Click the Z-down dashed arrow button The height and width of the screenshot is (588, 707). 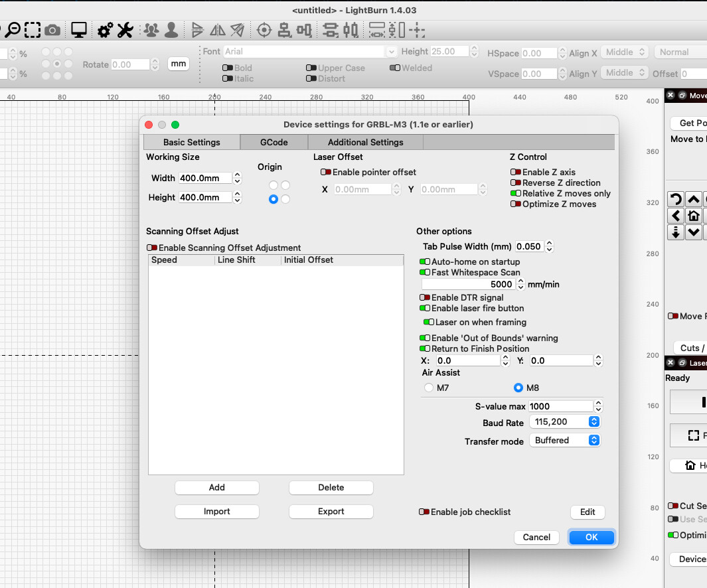675,232
